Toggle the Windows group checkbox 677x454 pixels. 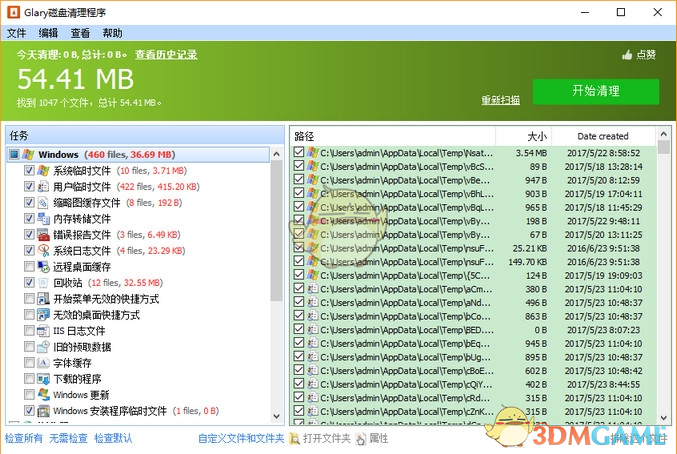13,155
